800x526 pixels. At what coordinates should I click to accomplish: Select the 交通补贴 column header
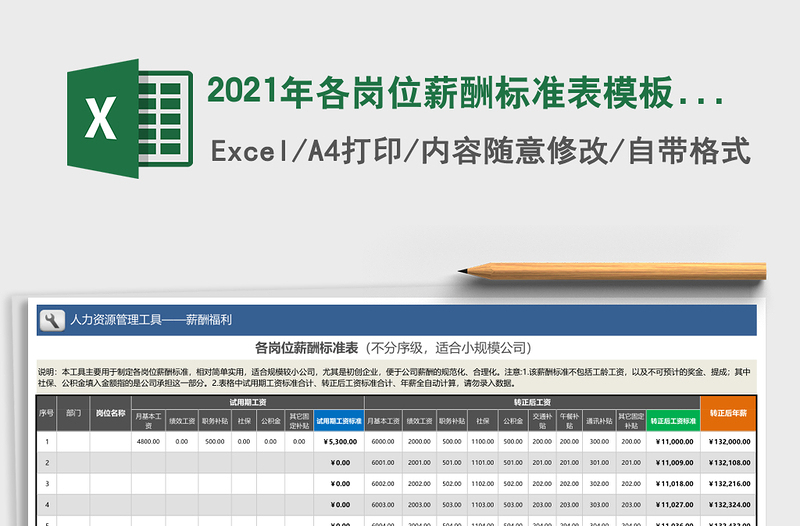pyautogui.click(x=542, y=421)
